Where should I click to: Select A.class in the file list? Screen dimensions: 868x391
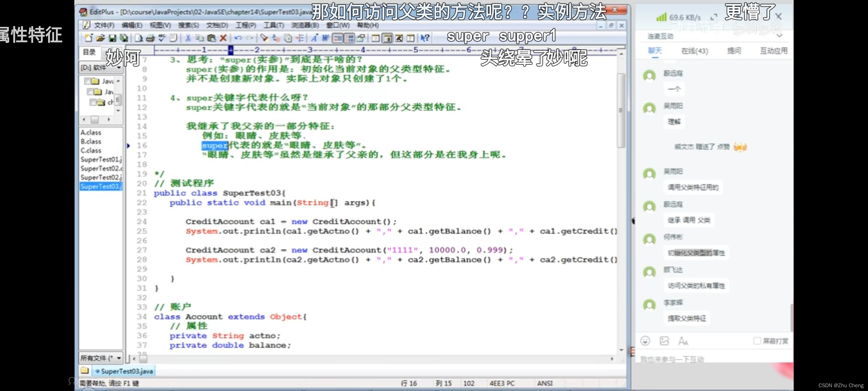coord(91,132)
